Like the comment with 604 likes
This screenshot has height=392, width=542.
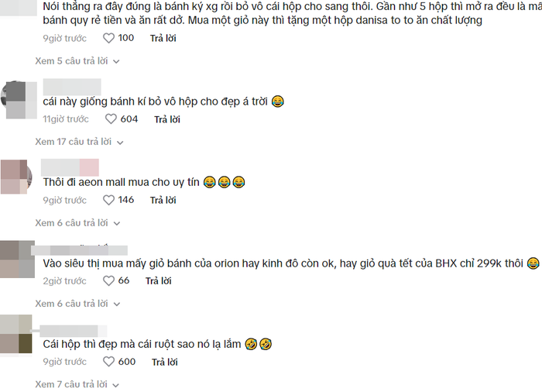point(111,119)
